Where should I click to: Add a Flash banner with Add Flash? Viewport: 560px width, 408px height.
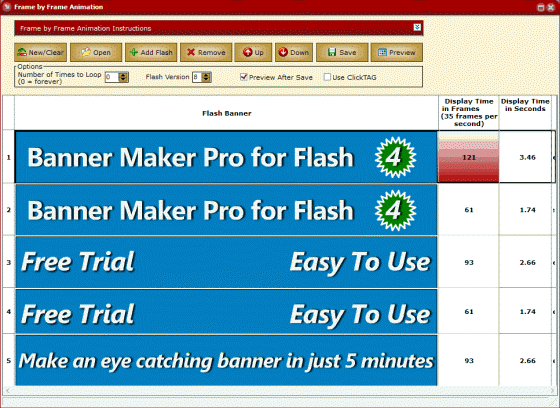(151, 53)
